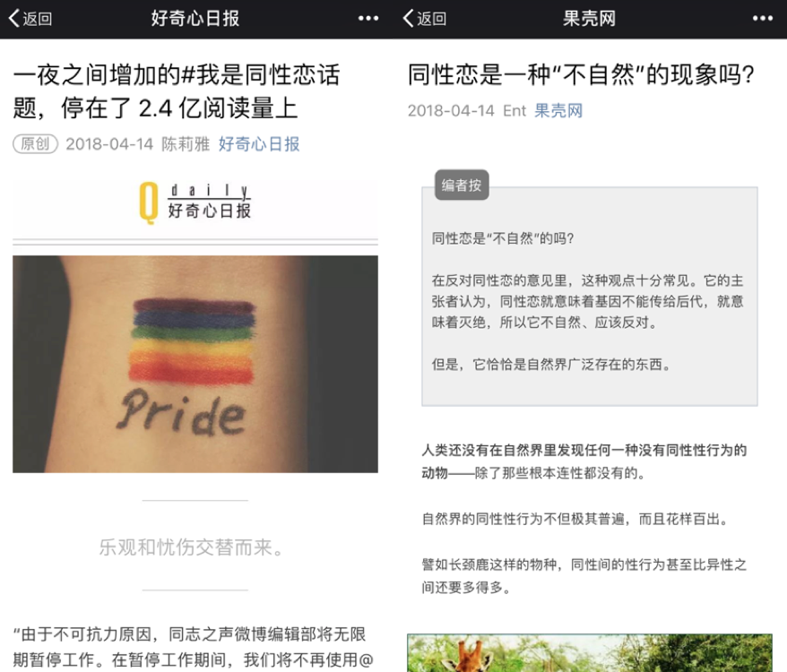Tap author name 陈莉雅
The image size is (787, 672).
[186, 144]
